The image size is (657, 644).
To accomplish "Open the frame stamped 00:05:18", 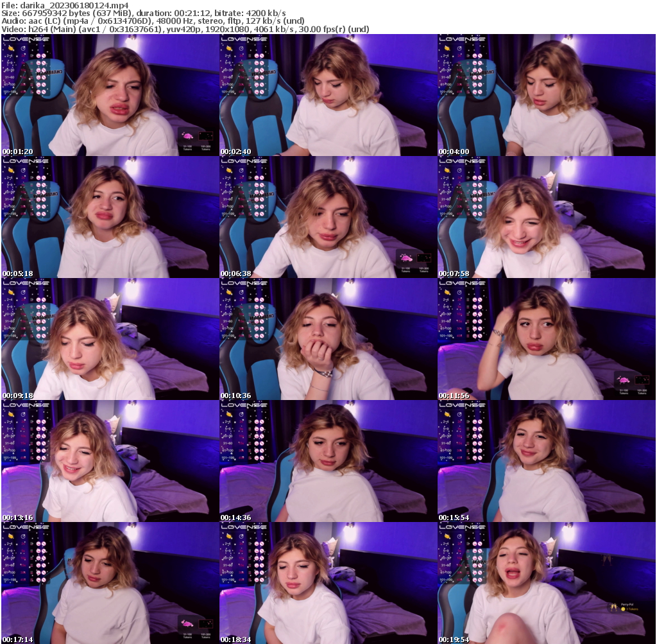I will pos(110,217).
